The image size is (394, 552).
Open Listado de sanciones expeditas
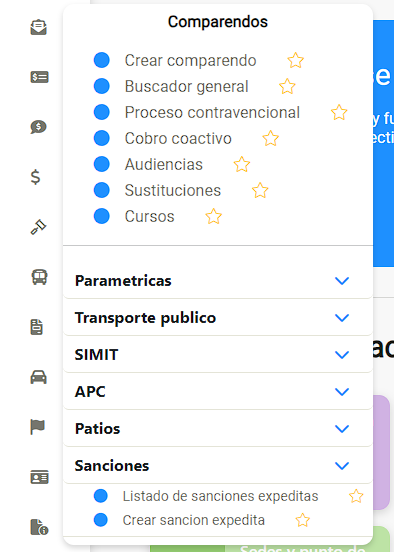pyautogui.click(x=220, y=496)
